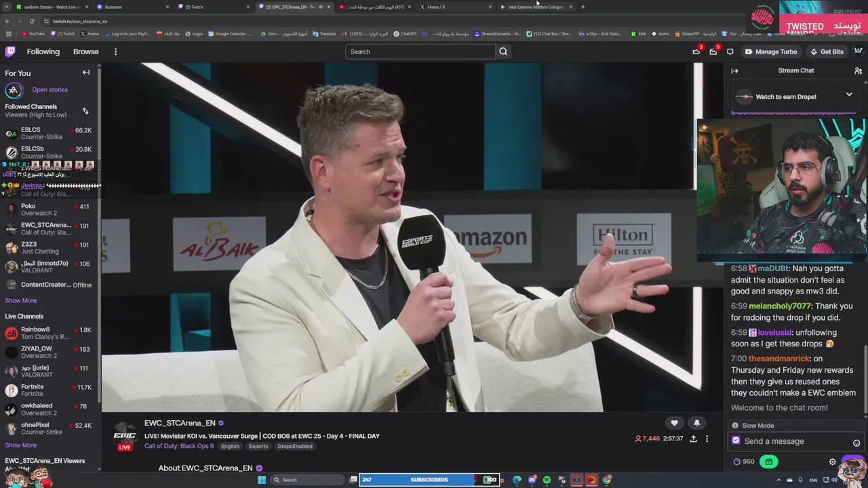Open ChatGPT bookmark
Screen dimensions: 868x488
tap(405, 34)
